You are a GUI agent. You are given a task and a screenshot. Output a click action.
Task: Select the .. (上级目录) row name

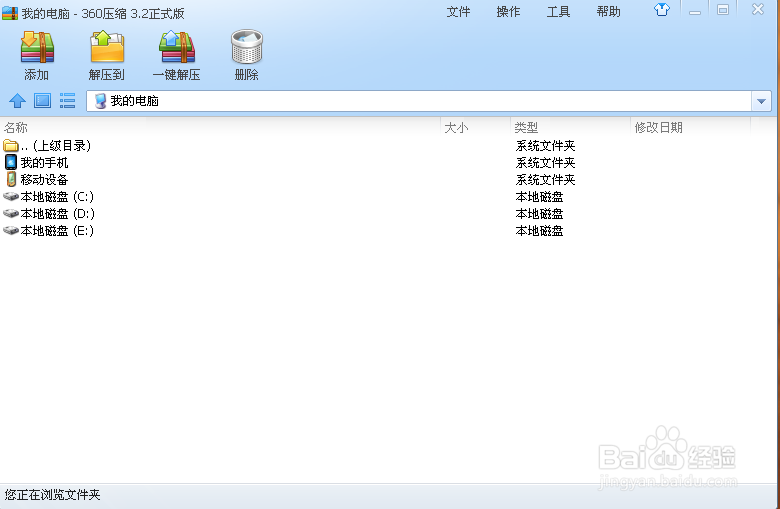click(x=56, y=145)
